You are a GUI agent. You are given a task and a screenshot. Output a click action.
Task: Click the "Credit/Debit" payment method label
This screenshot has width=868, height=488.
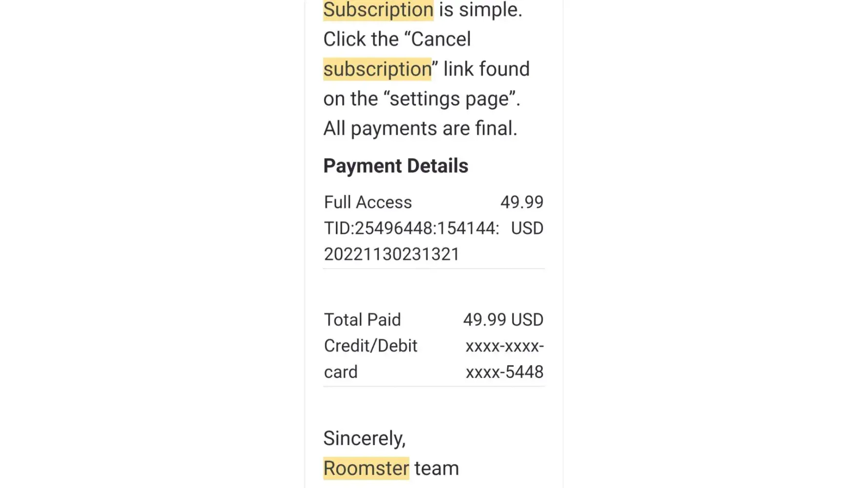coord(371,346)
